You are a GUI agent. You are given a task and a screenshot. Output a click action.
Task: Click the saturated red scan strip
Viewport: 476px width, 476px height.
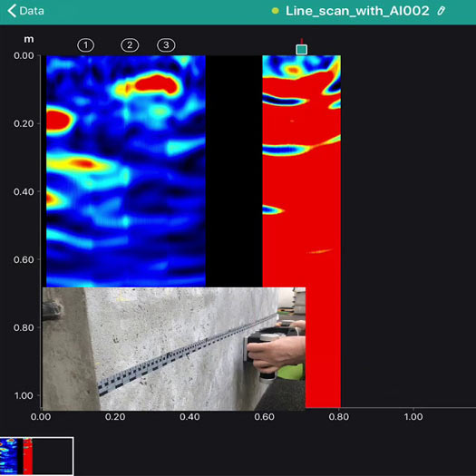click(x=301, y=230)
